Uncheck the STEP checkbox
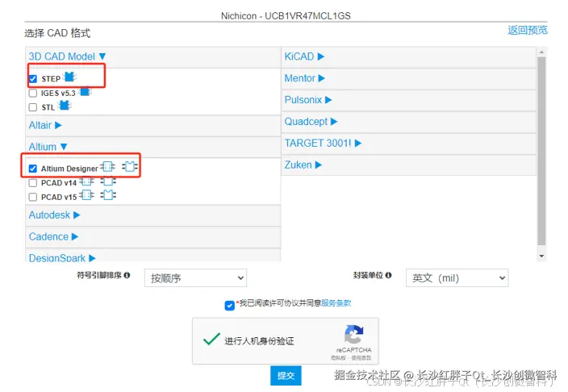Viewport: 568px width, 392px height. [33, 78]
